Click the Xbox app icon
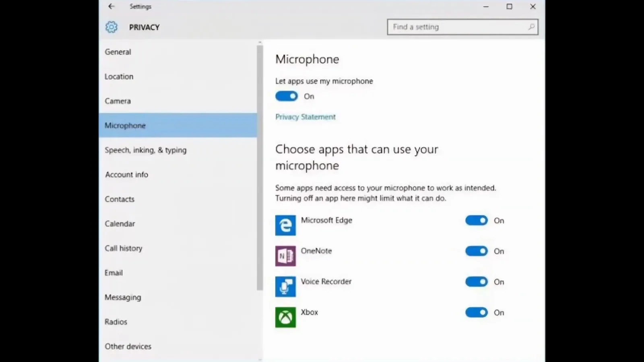The width and height of the screenshot is (644, 362). point(285,317)
